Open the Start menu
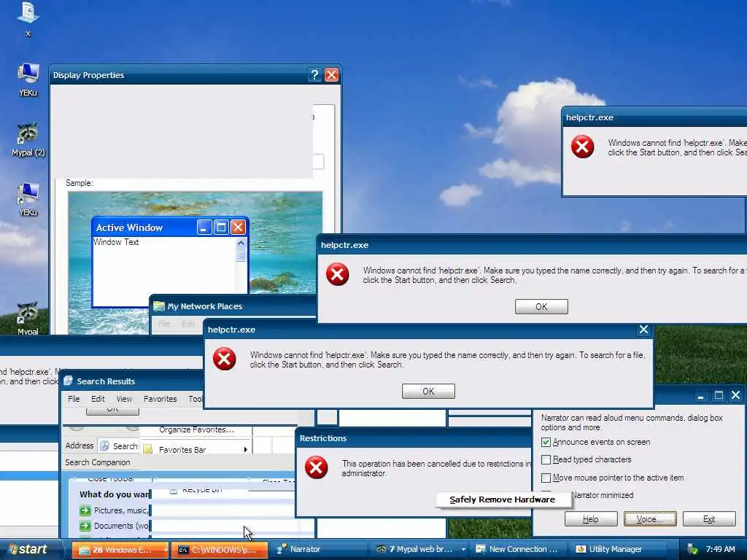 pyautogui.click(x=29, y=550)
